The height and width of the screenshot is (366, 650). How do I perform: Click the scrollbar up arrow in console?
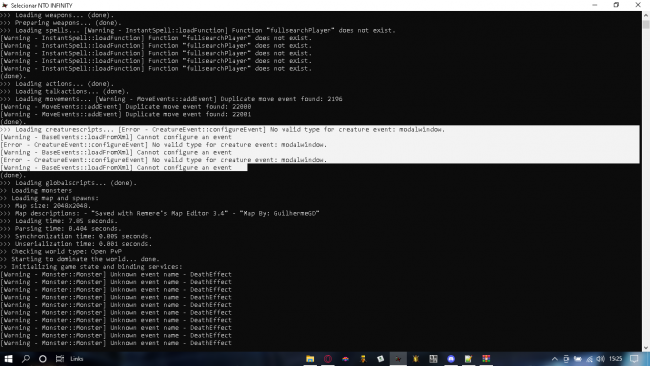click(x=646, y=15)
